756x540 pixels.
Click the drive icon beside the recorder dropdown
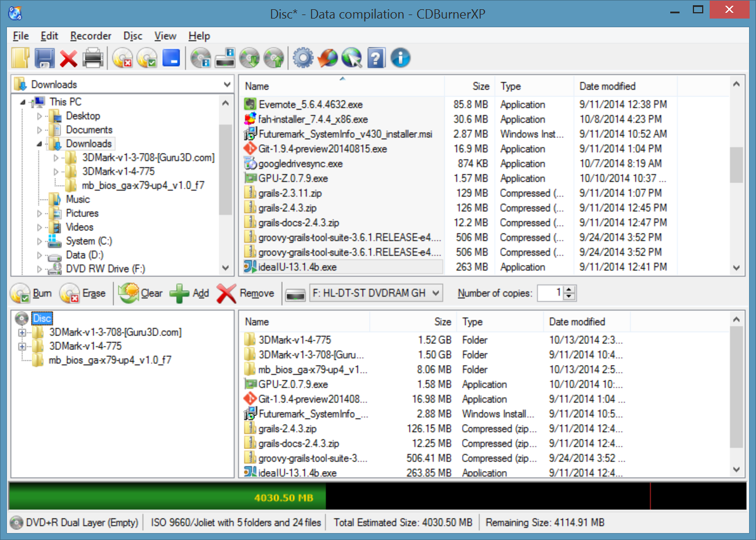(295, 294)
